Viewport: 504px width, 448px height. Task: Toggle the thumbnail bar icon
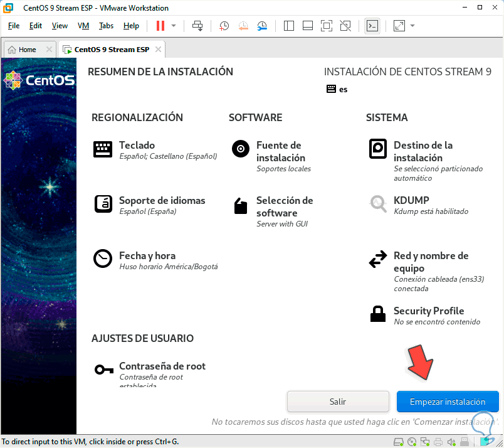308,26
